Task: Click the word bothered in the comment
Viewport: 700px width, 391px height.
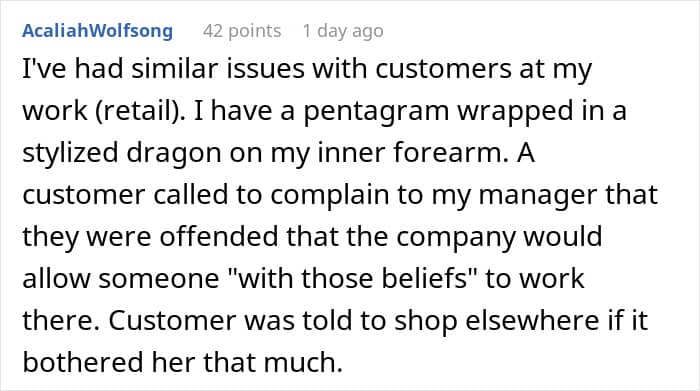Action: tap(83, 362)
